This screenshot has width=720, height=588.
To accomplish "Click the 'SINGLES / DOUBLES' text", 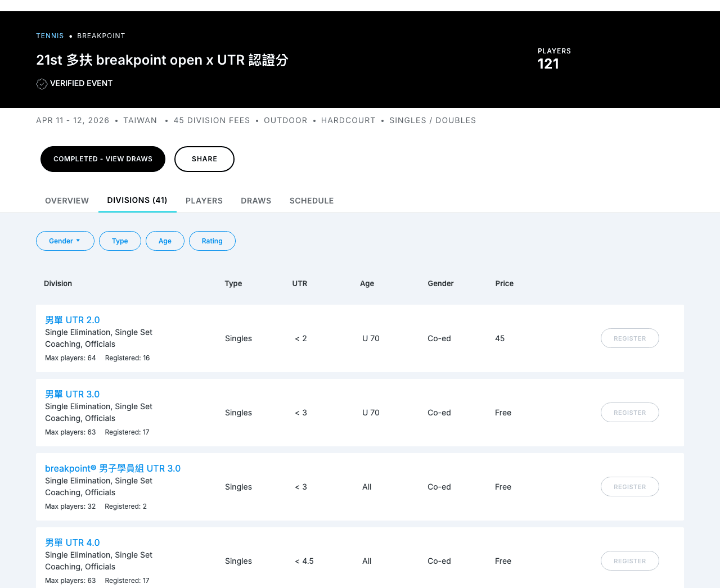I will (433, 121).
